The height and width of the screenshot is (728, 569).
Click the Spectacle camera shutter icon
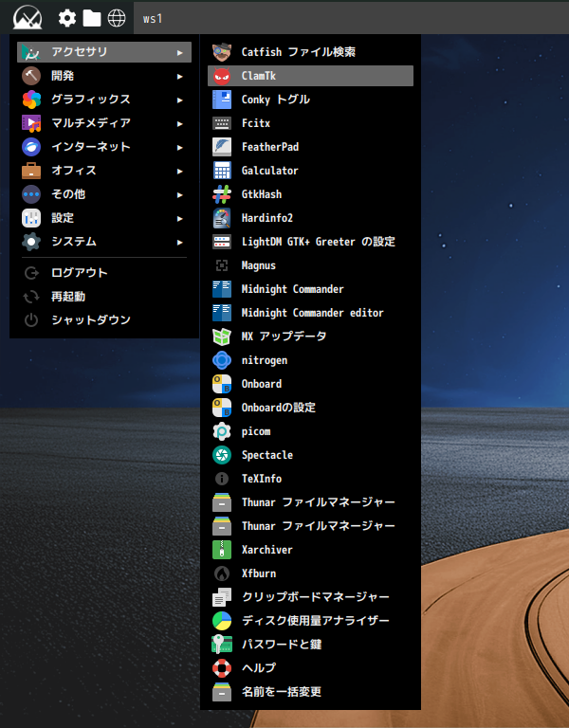pos(222,455)
